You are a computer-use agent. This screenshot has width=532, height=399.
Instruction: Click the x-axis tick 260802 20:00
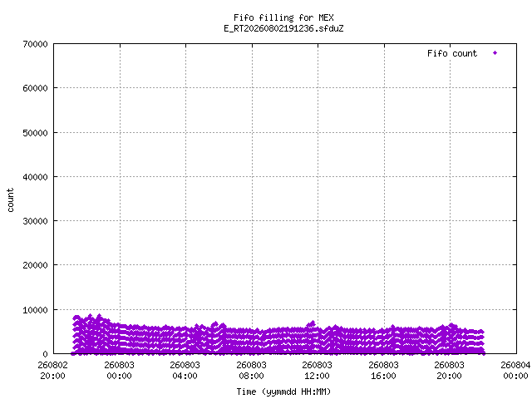pyautogui.click(x=53, y=371)
